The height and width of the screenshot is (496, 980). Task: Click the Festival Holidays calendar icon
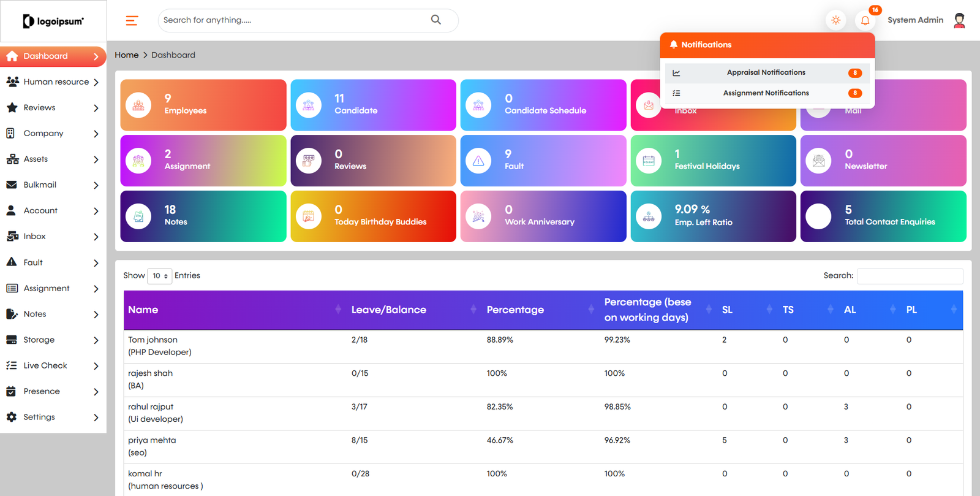[649, 161]
